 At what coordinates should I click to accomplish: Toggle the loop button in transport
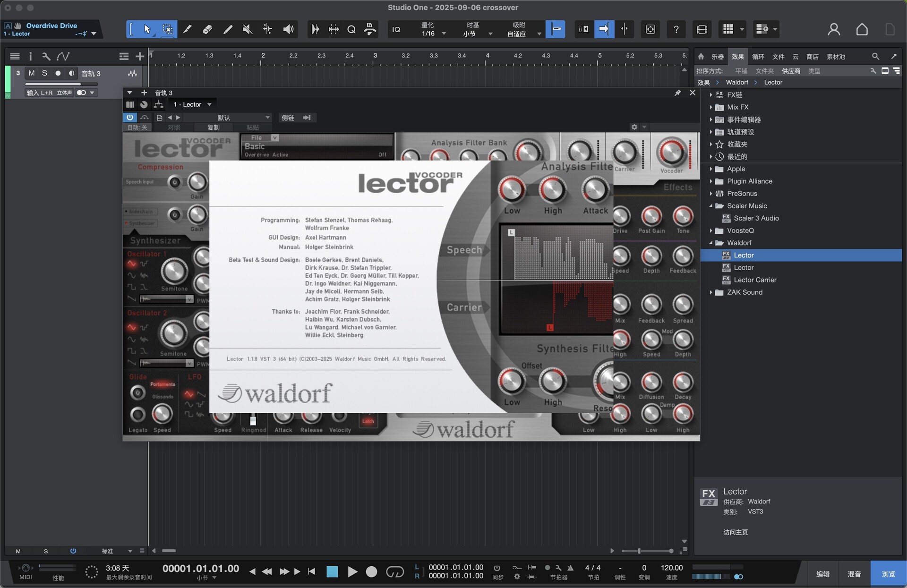point(395,572)
